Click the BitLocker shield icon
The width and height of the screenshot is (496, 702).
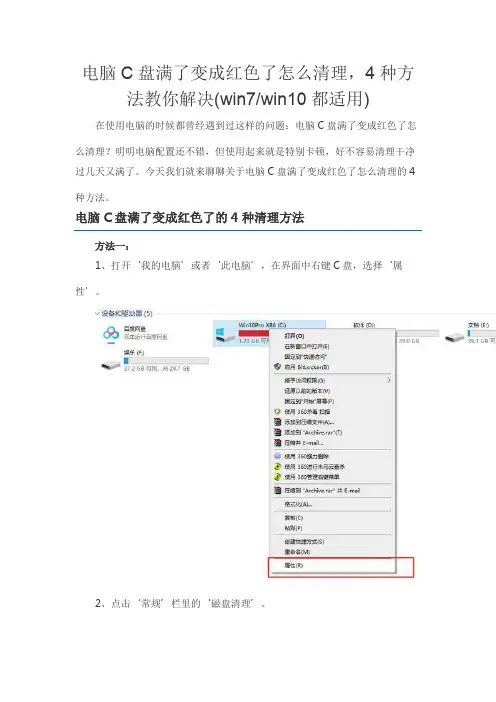pos(277,367)
